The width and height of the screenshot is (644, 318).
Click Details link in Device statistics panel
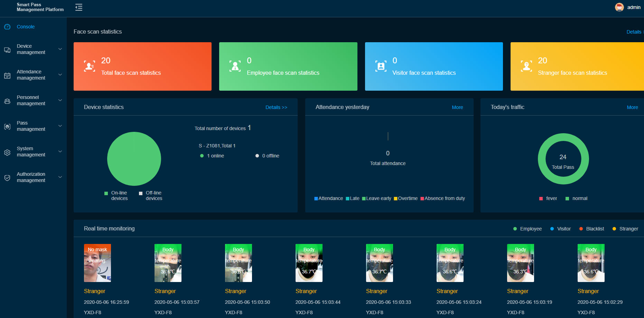(276, 107)
